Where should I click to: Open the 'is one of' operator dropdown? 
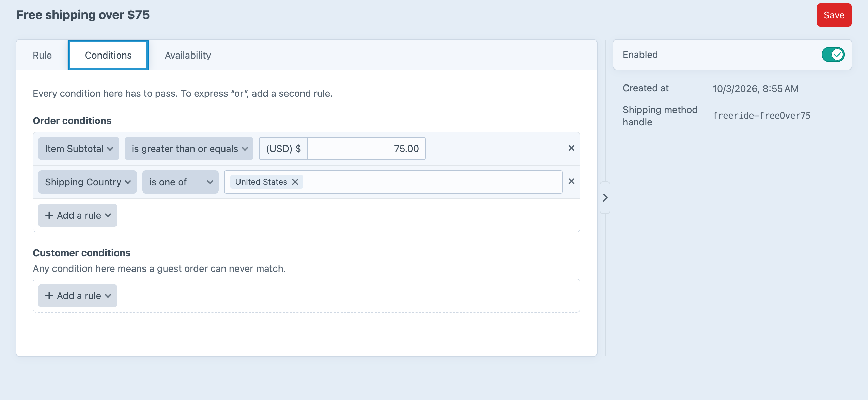tap(181, 182)
